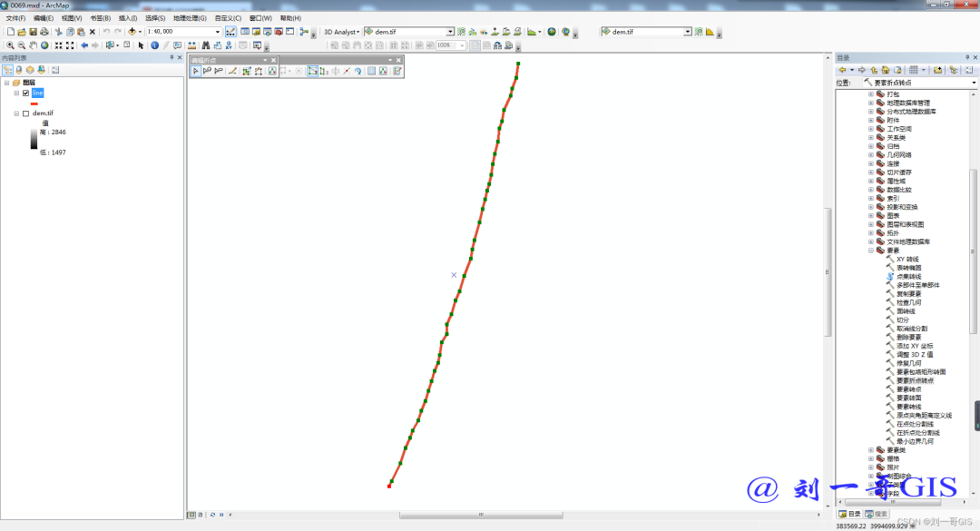Image resolution: width=980 pixels, height=531 pixels.
Task: Select the Select Elements arrow tool
Action: (x=142, y=45)
